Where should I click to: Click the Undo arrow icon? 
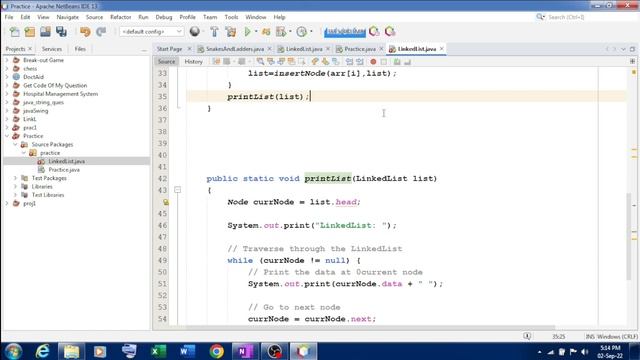[x=85, y=31]
